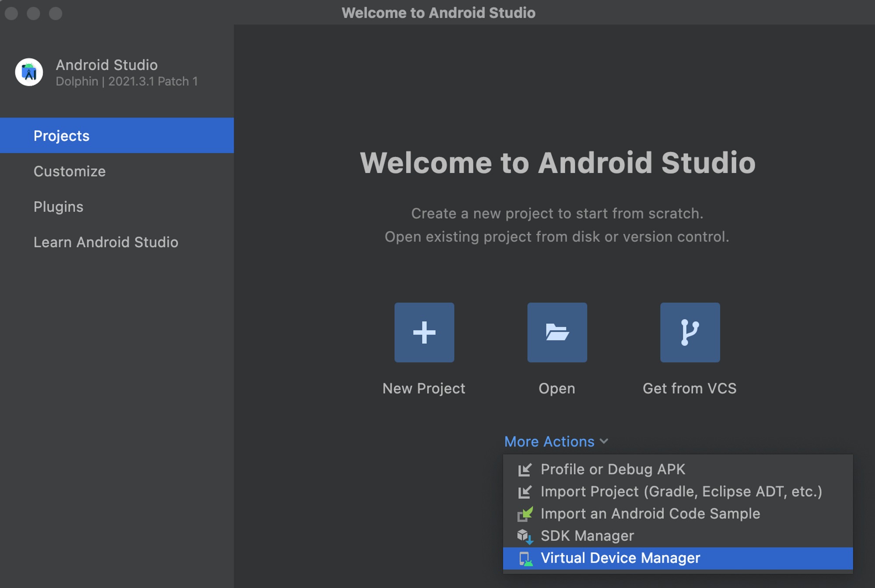Viewport: 875px width, 588px height.
Task: Click the Open folder icon
Action: coord(557,332)
